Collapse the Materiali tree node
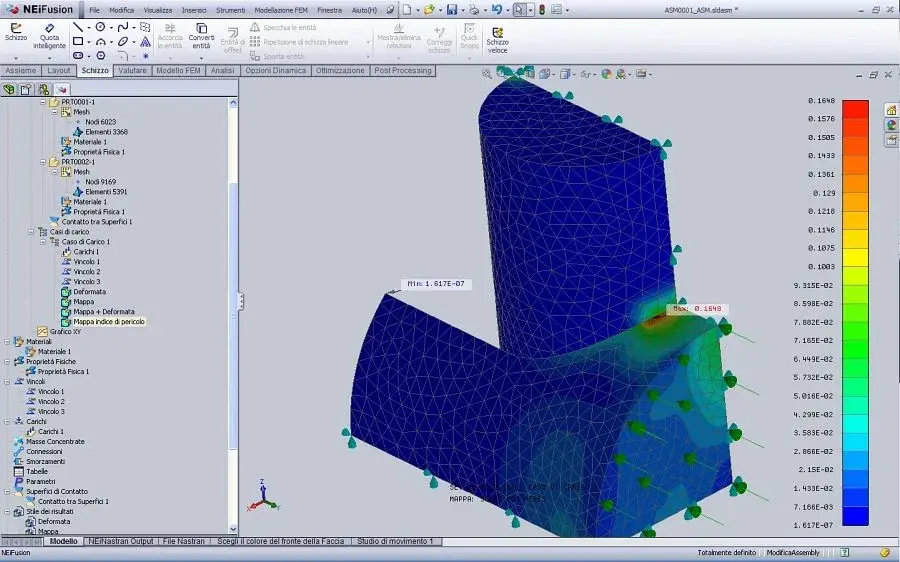 coord(7,342)
